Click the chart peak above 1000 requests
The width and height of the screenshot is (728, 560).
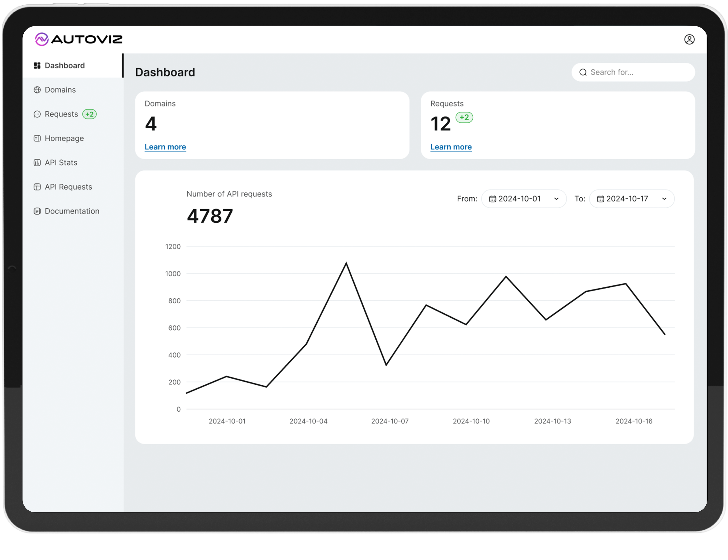346,263
